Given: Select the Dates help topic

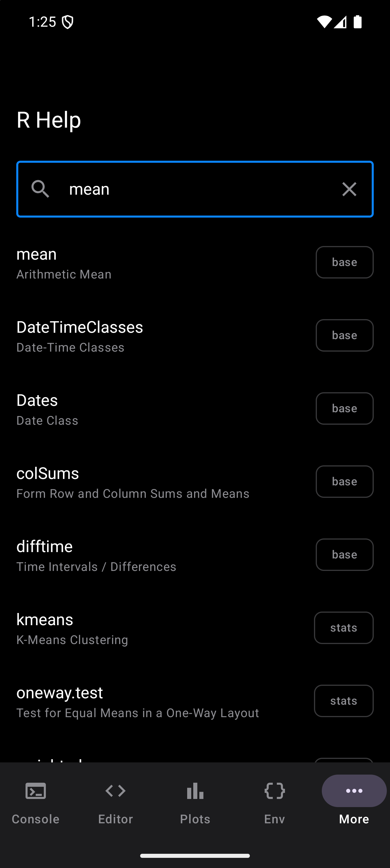Looking at the screenshot, I should coord(135,409).
